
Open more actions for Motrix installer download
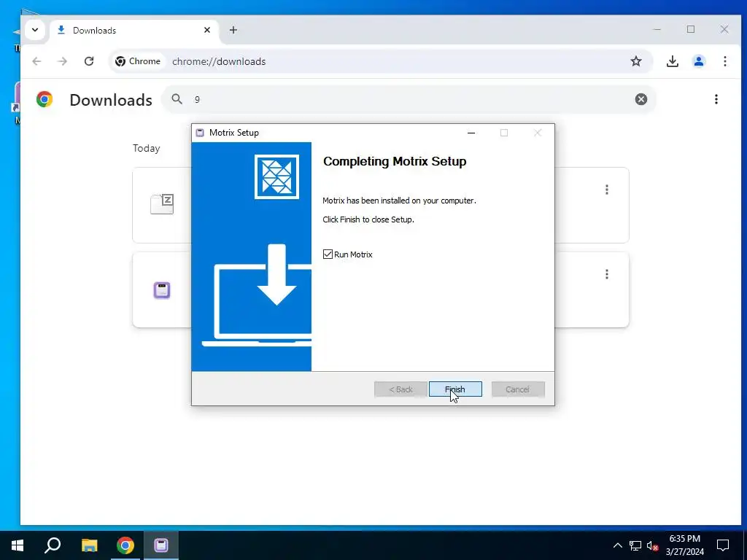point(606,274)
